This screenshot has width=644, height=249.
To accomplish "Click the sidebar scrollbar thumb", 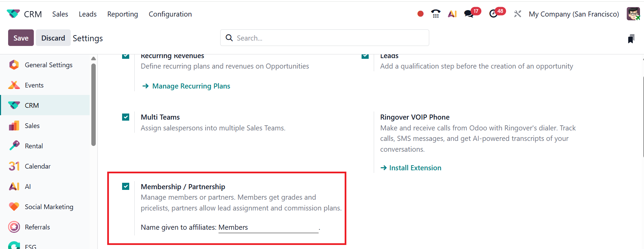I will pyautogui.click(x=93, y=105).
